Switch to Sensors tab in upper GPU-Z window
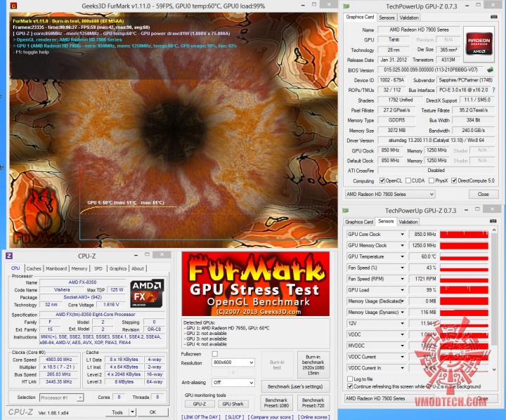Screen dimensions: 506x420 click(387, 18)
